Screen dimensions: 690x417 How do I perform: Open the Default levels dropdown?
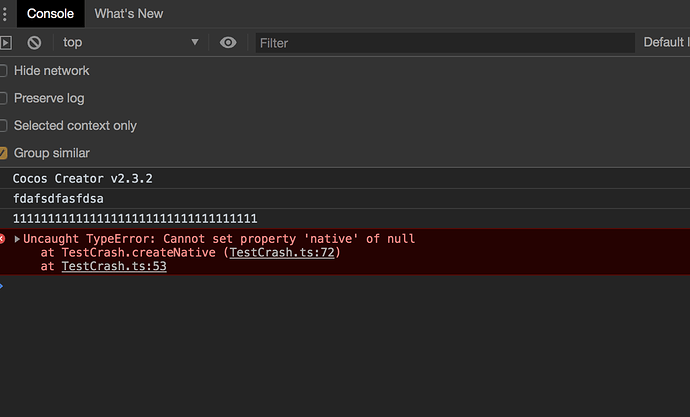665,42
